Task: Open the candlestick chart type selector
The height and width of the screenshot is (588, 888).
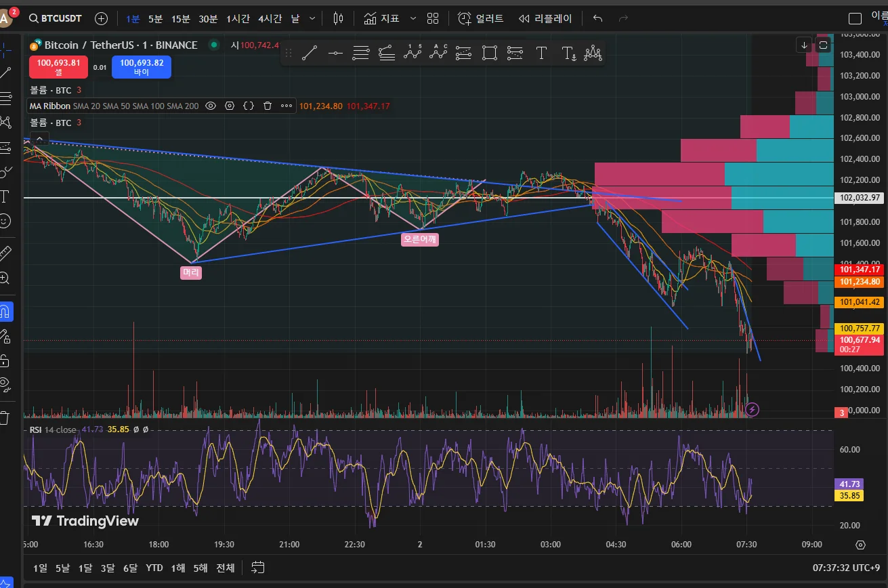Action: point(339,18)
